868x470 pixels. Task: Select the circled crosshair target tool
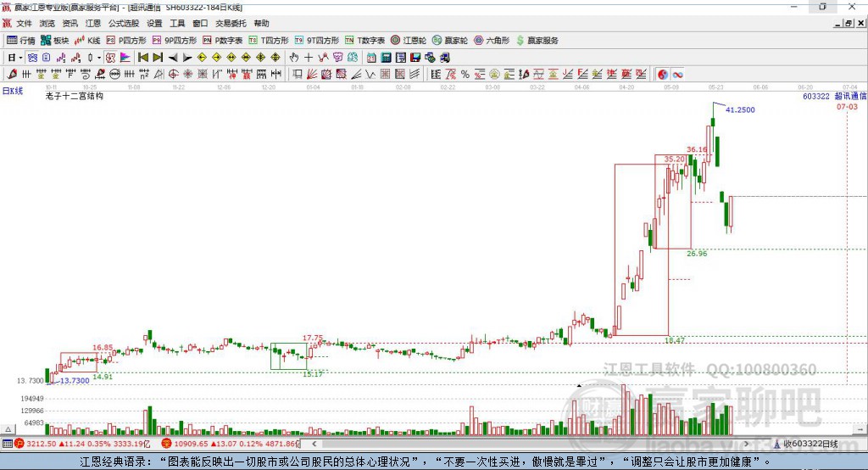(x=173, y=75)
